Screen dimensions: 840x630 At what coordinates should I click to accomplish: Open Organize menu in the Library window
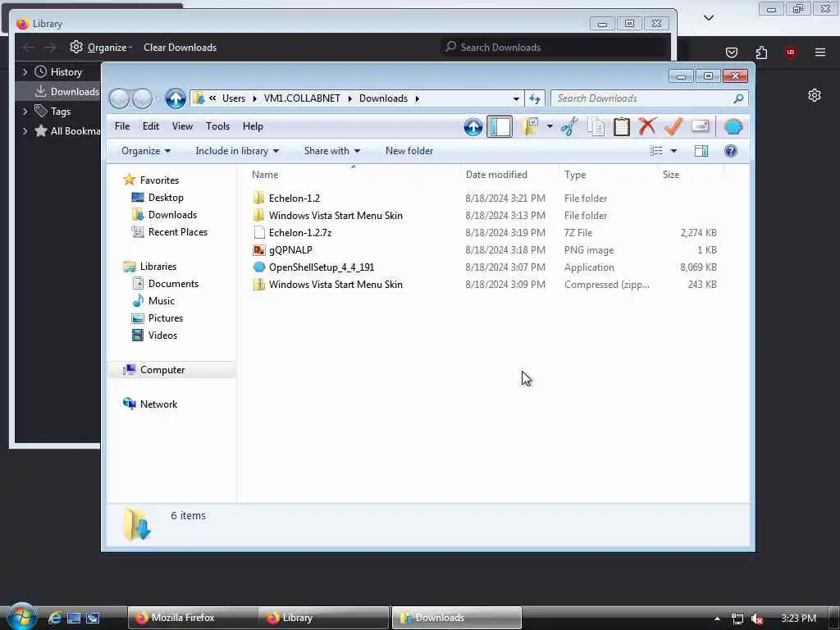(x=101, y=48)
